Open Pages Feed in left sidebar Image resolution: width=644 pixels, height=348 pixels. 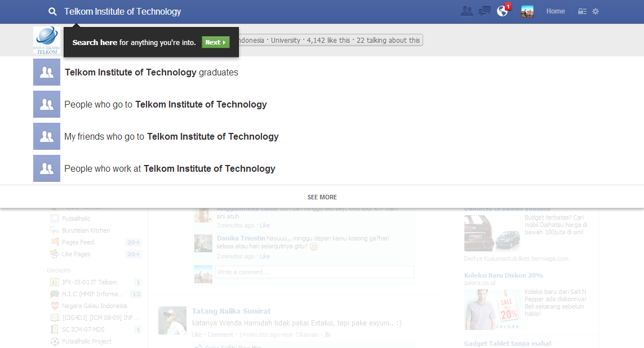tap(78, 242)
